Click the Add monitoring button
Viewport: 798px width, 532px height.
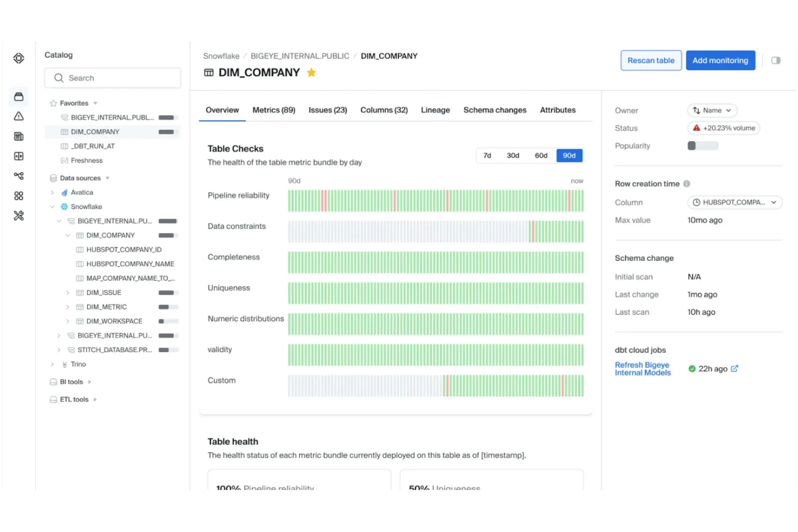tap(720, 60)
